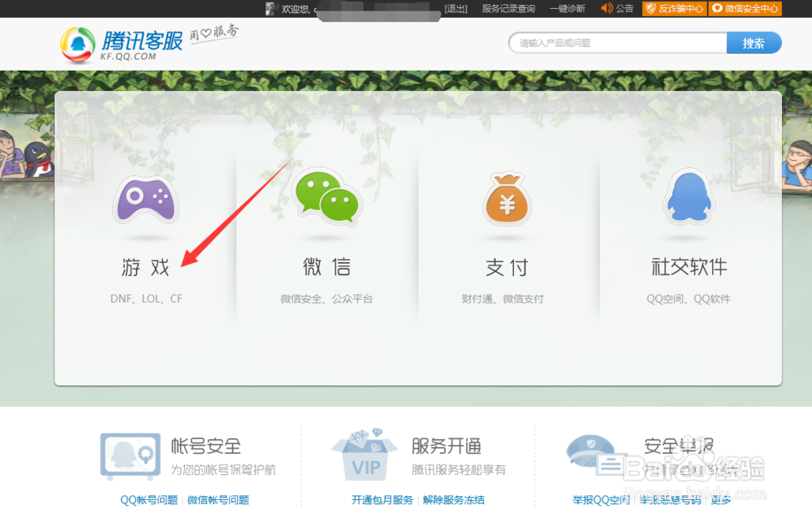Select the speaker icon beside 公告

[x=607, y=8]
